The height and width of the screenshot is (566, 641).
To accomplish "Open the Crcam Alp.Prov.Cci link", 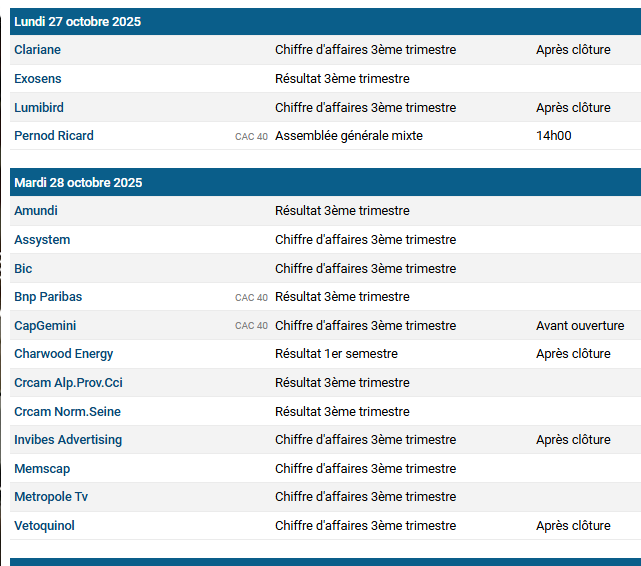I will click(x=68, y=383).
